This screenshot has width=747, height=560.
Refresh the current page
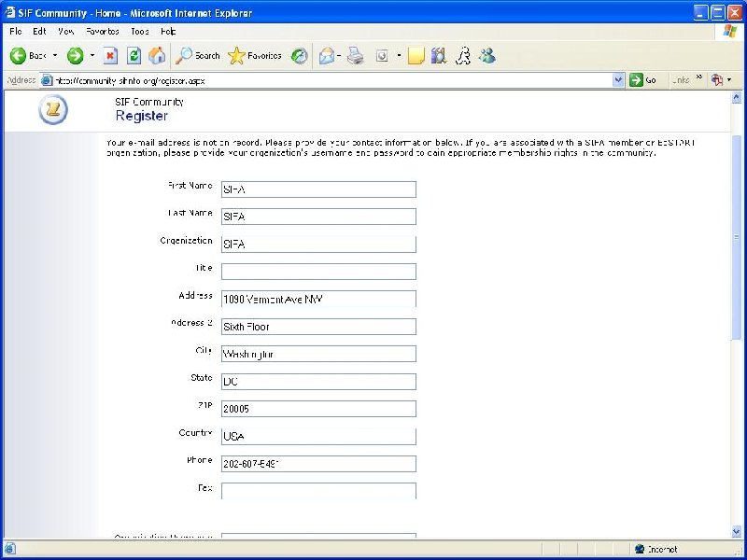(x=134, y=56)
